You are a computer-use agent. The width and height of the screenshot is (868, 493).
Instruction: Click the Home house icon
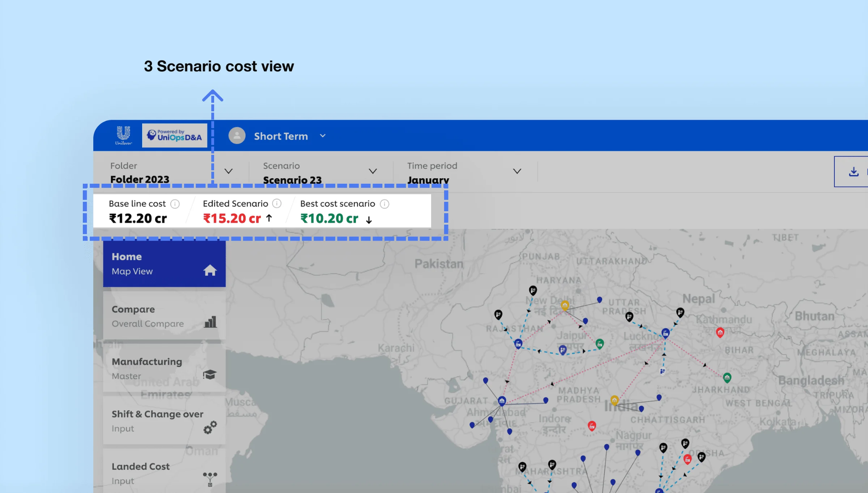(x=210, y=270)
